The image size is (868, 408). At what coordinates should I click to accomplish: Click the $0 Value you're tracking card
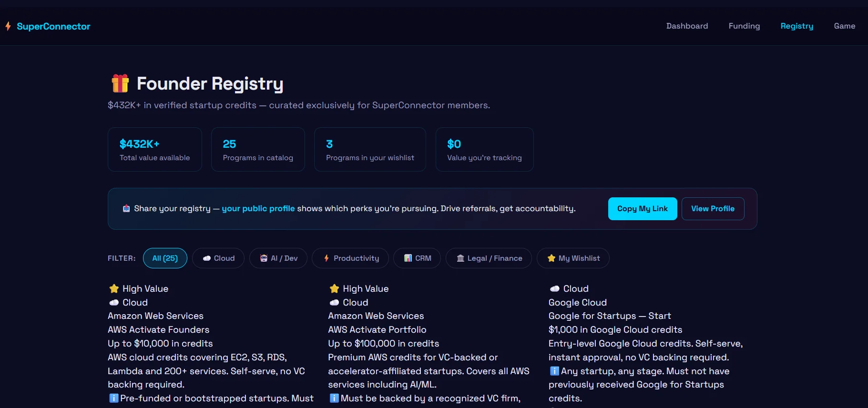484,149
